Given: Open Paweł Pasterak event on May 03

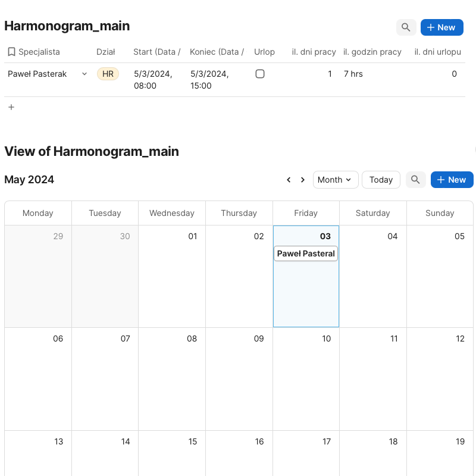Looking at the screenshot, I should coord(306,253).
